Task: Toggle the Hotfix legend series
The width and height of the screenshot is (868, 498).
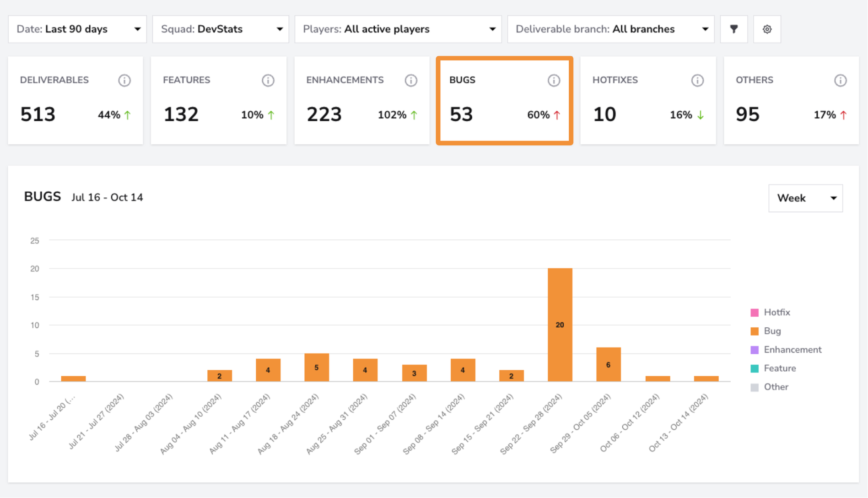Action: (771, 313)
